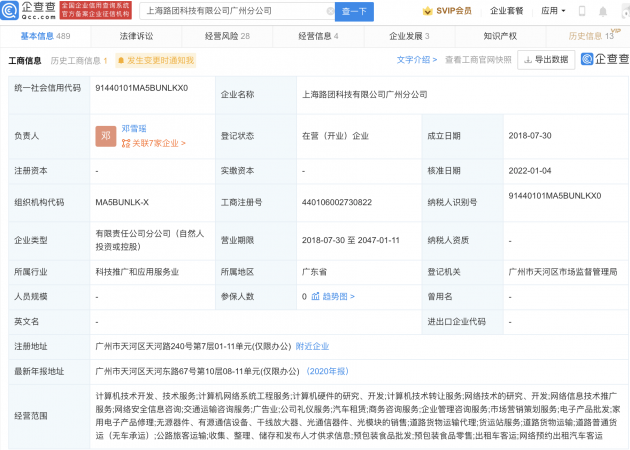The image size is (630, 450).
Task: Click the bell icon in 发生变更时通知我
Action: point(121,61)
